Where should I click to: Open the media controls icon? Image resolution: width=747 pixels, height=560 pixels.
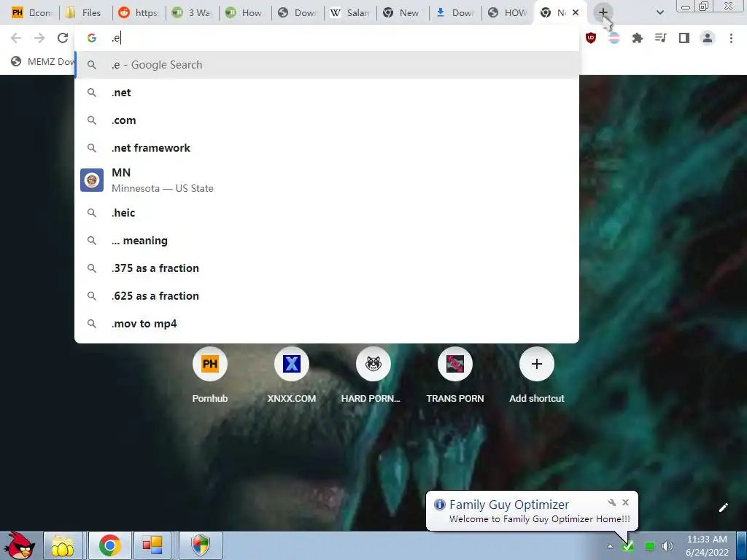tap(660, 38)
